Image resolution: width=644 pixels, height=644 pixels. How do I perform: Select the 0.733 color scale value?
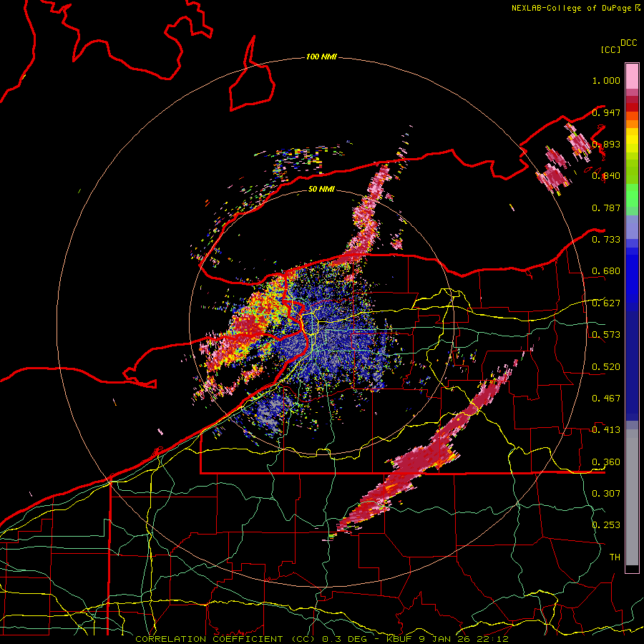pos(606,240)
